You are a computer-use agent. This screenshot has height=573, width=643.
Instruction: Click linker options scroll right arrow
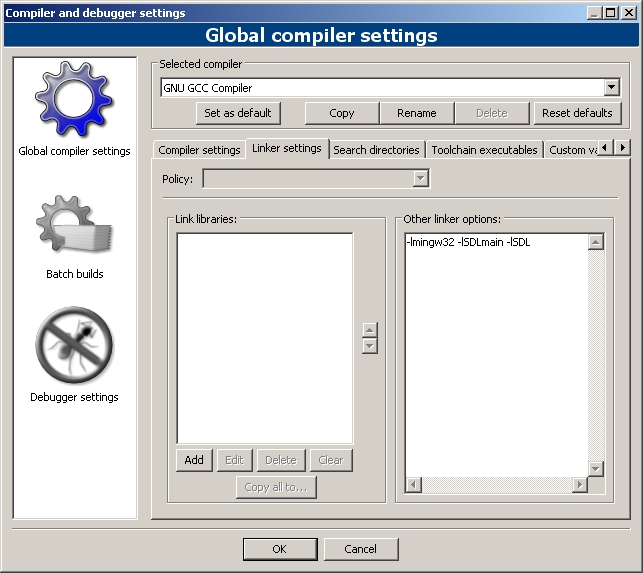[x=579, y=485]
